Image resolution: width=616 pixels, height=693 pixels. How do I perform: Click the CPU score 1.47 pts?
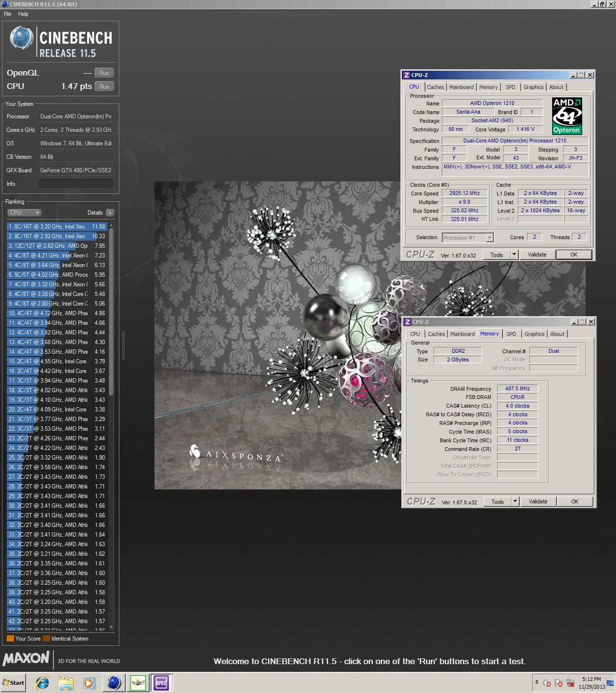pyautogui.click(x=77, y=87)
